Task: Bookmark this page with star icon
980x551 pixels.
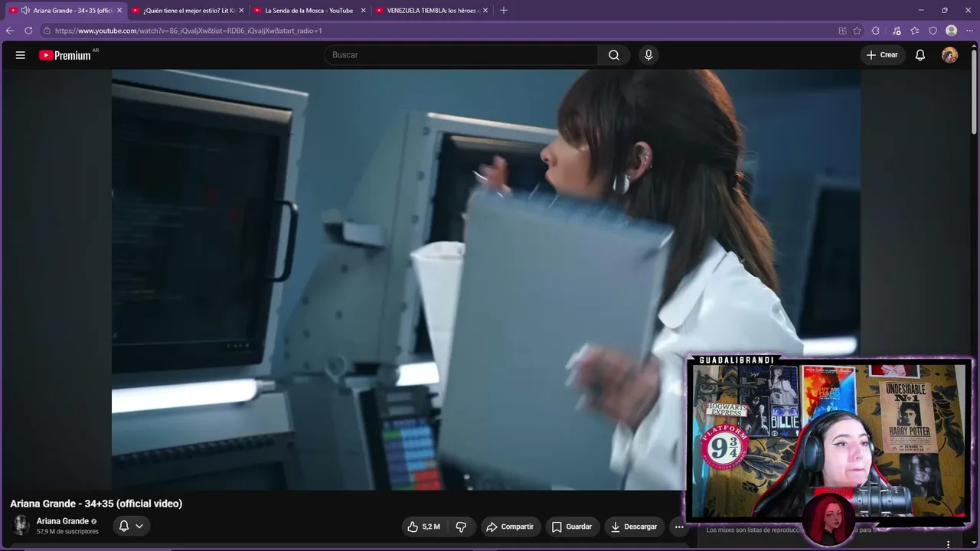Action: pos(857,31)
